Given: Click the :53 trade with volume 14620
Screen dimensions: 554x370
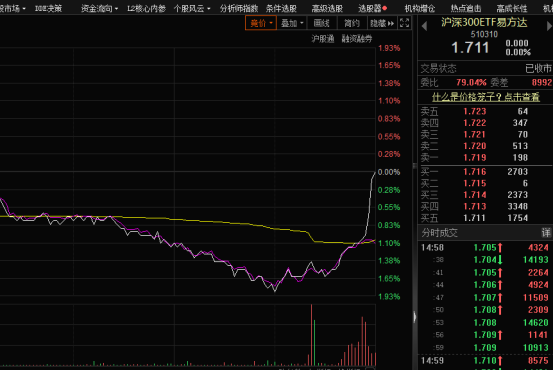Looking at the screenshot, I should point(485,323).
